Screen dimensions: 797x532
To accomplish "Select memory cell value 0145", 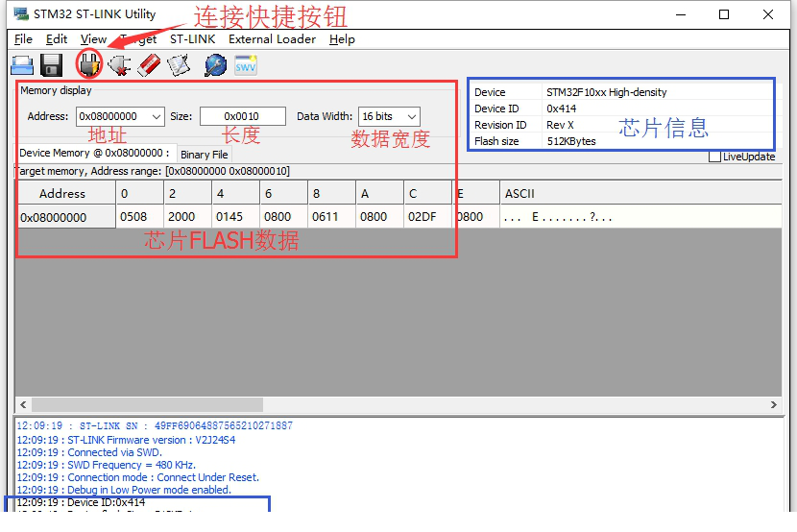I will [x=235, y=217].
